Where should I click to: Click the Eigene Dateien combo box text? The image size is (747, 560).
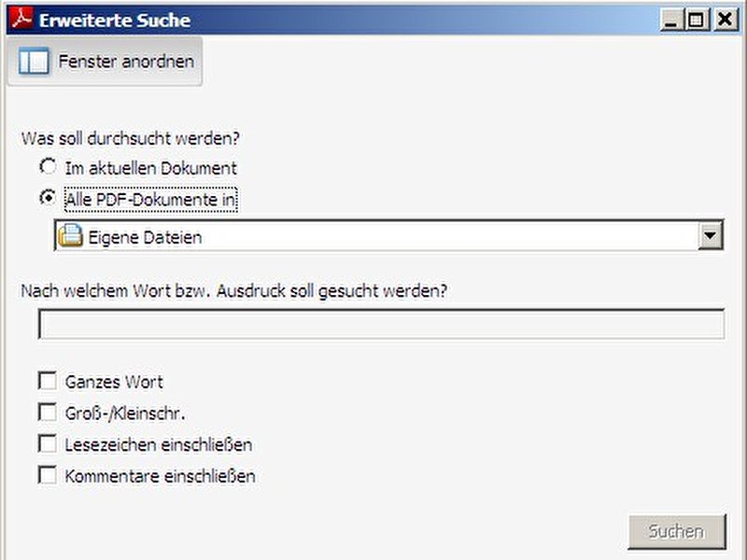[x=145, y=237]
